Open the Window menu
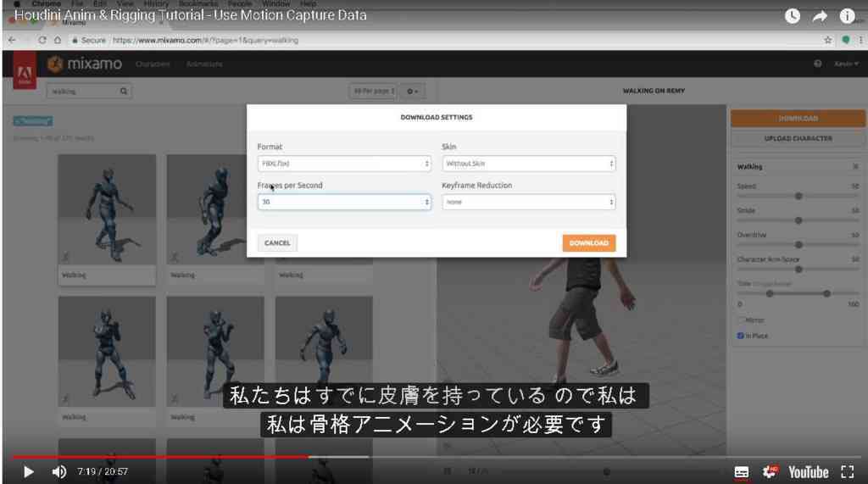The height and width of the screenshot is (484, 868). 275,3
